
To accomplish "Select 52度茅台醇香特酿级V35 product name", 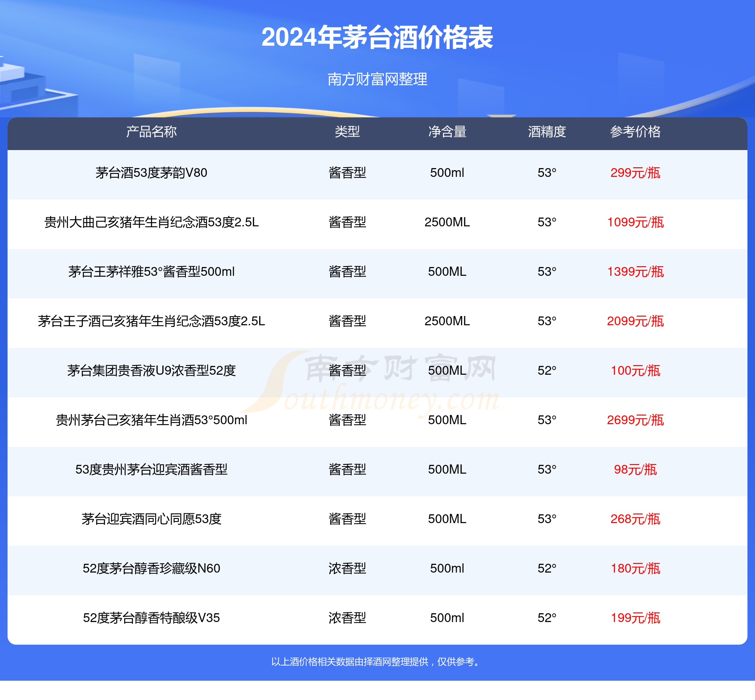I will coord(151,618).
